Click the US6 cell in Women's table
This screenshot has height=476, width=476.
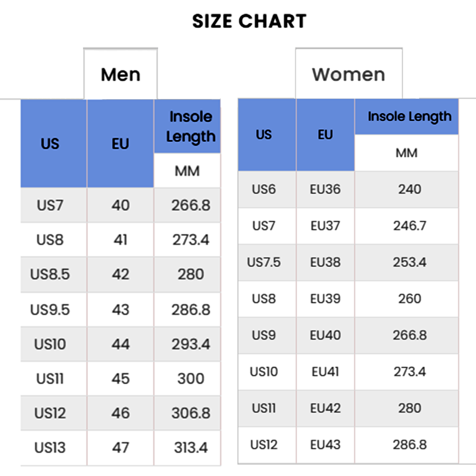coord(264,189)
